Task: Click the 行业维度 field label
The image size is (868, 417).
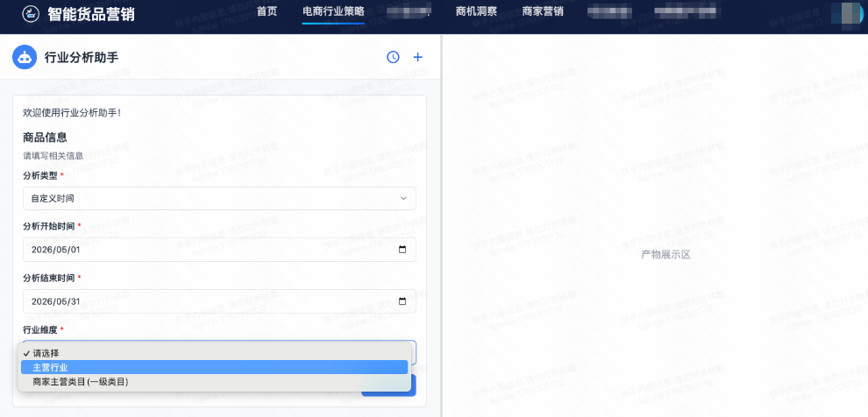Action: point(40,329)
